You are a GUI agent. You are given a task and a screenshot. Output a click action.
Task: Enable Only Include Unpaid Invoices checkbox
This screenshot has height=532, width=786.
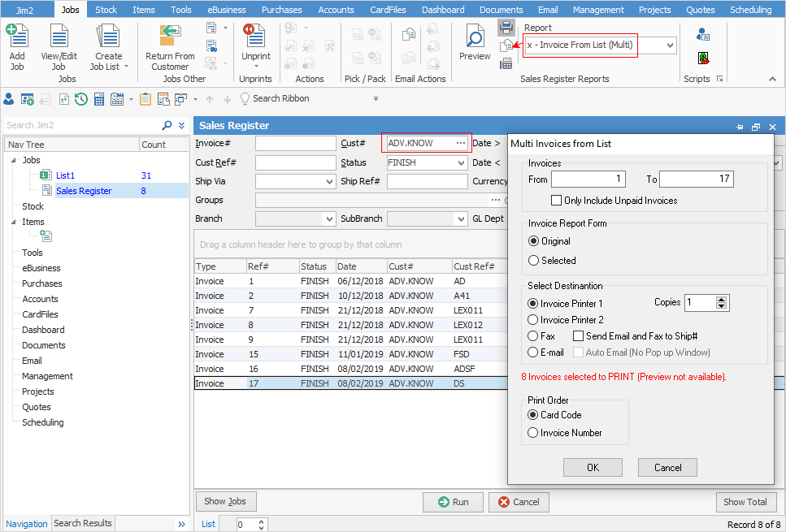pos(557,201)
